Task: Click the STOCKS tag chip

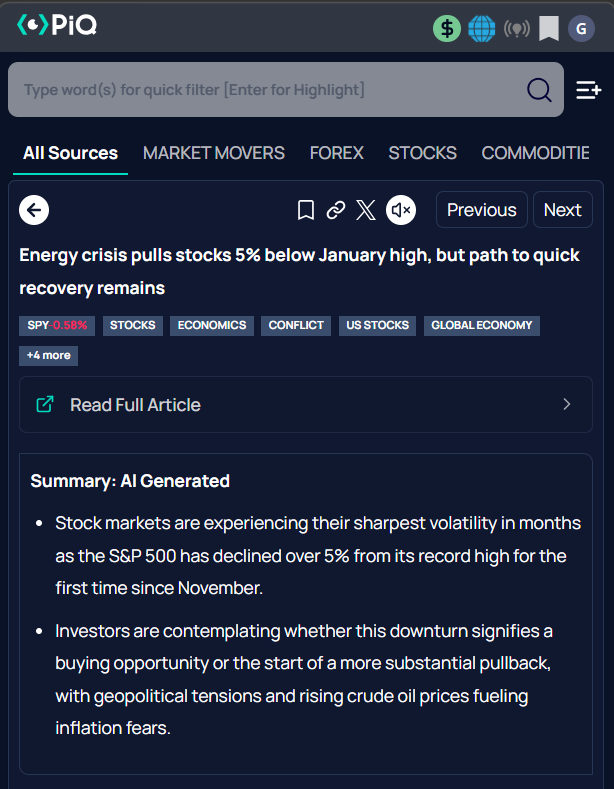Action: 133,326
